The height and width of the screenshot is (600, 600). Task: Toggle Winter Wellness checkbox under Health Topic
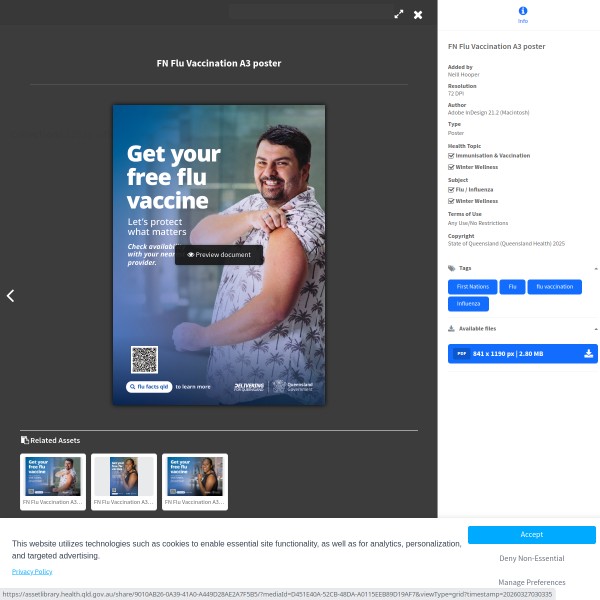pos(451,167)
